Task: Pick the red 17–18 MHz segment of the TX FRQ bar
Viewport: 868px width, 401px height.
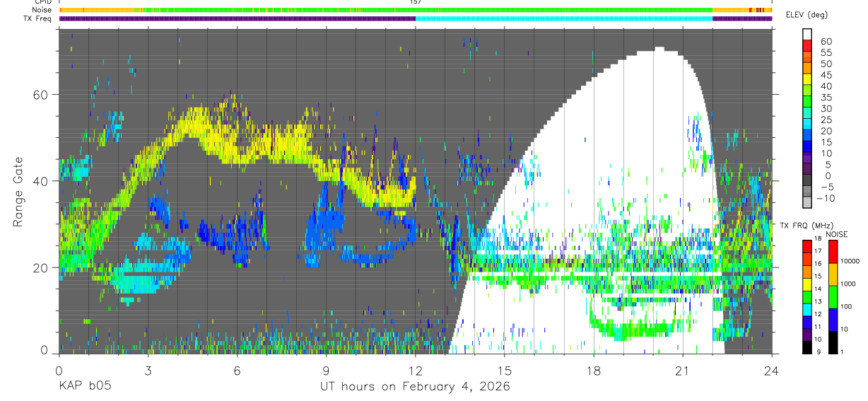Action: click(807, 247)
